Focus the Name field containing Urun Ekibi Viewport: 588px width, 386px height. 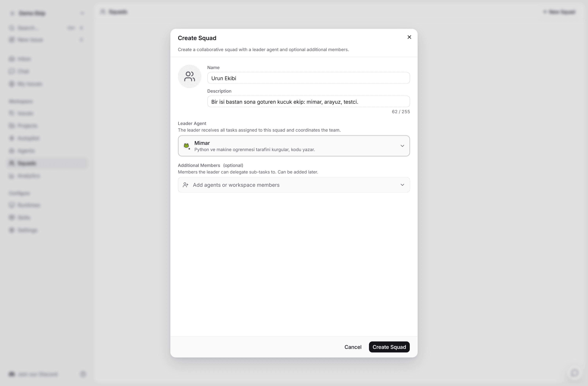tap(308, 78)
